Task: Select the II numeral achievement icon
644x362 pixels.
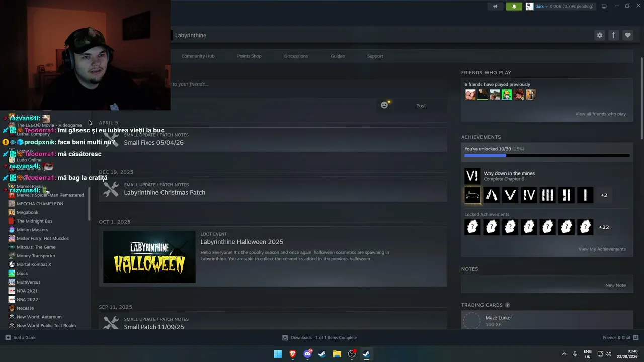Action: click(566, 195)
